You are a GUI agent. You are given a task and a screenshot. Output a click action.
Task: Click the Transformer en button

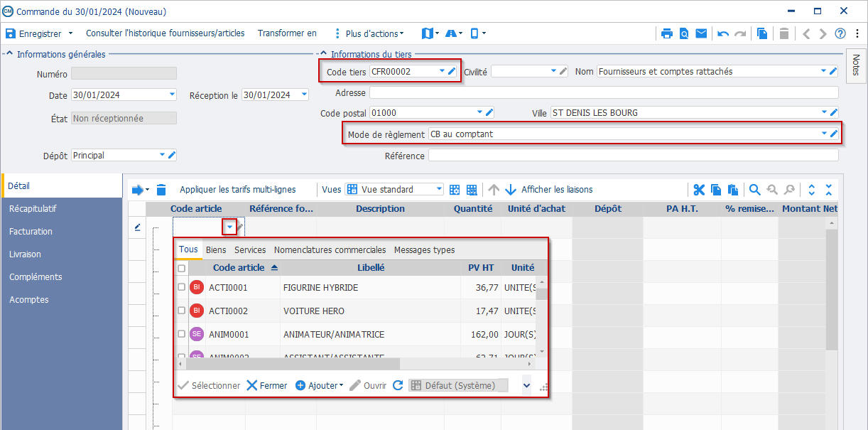[287, 33]
